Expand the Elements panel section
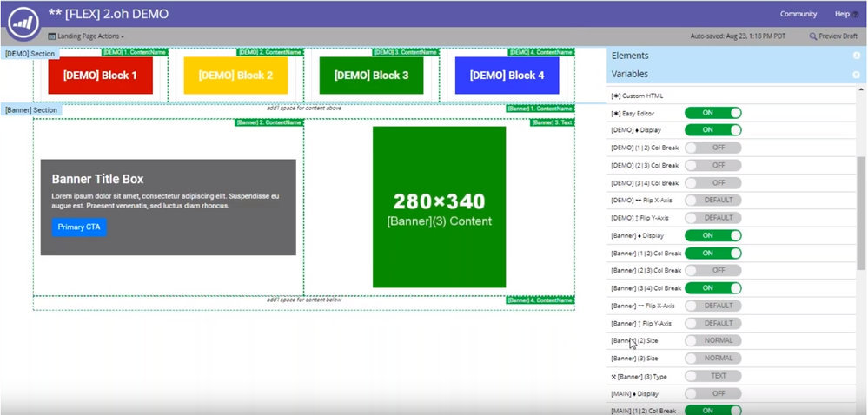The height and width of the screenshot is (415, 868). pyautogui.click(x=736, y=56)
